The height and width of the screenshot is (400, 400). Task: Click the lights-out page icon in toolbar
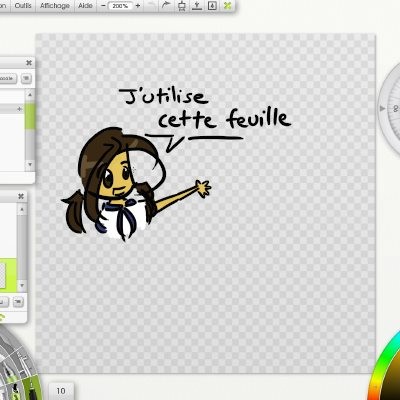pos(212,6)
